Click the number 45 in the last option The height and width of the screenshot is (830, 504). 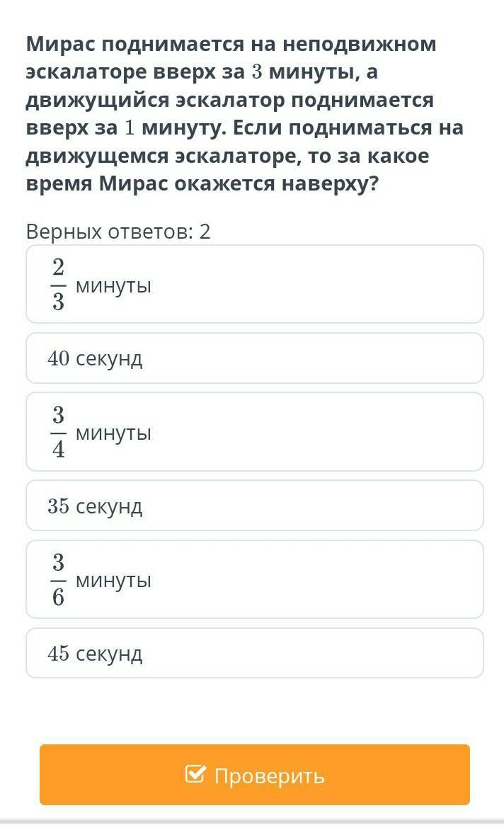[58, 653]
